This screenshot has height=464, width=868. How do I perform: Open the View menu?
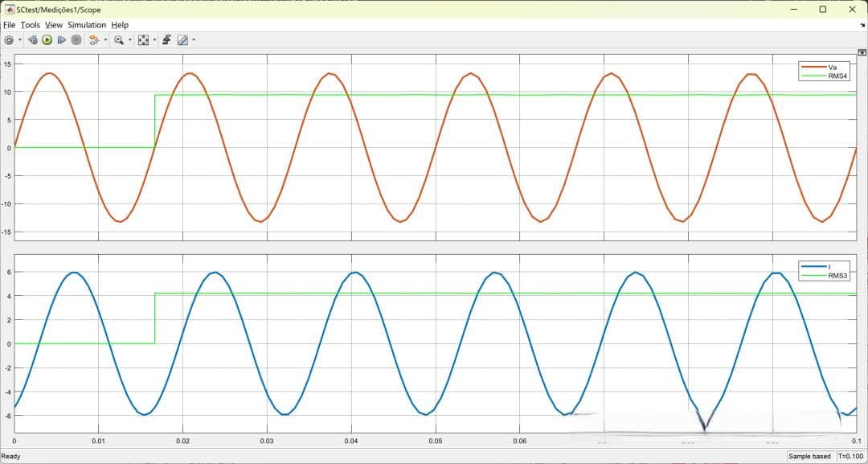[x=54, y=25]
